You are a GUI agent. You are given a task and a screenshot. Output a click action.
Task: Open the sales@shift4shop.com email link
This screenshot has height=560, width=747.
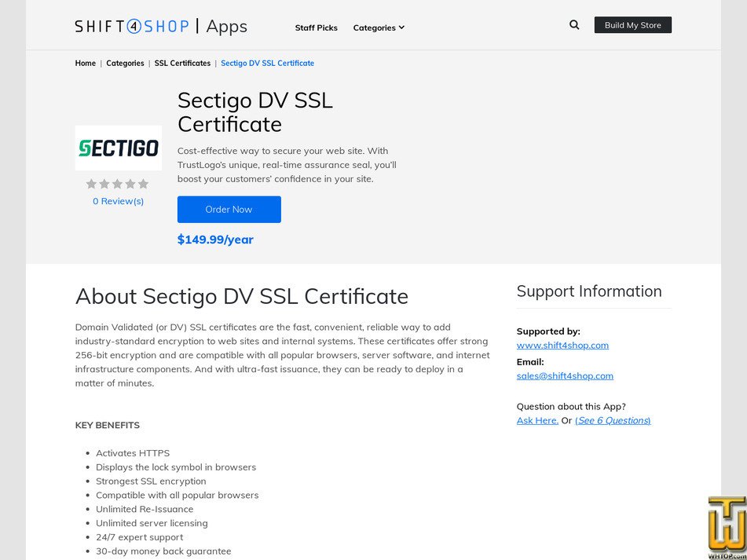click(565, 375)
